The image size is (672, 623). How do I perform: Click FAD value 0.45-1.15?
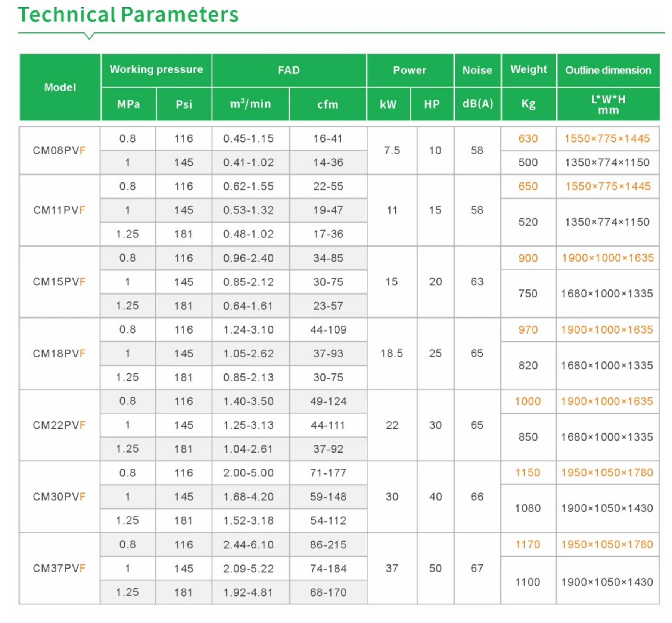pos(249,139)
